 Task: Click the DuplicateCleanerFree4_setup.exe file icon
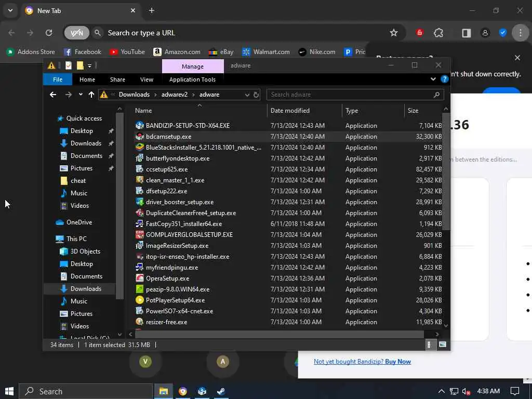(139, 212)
